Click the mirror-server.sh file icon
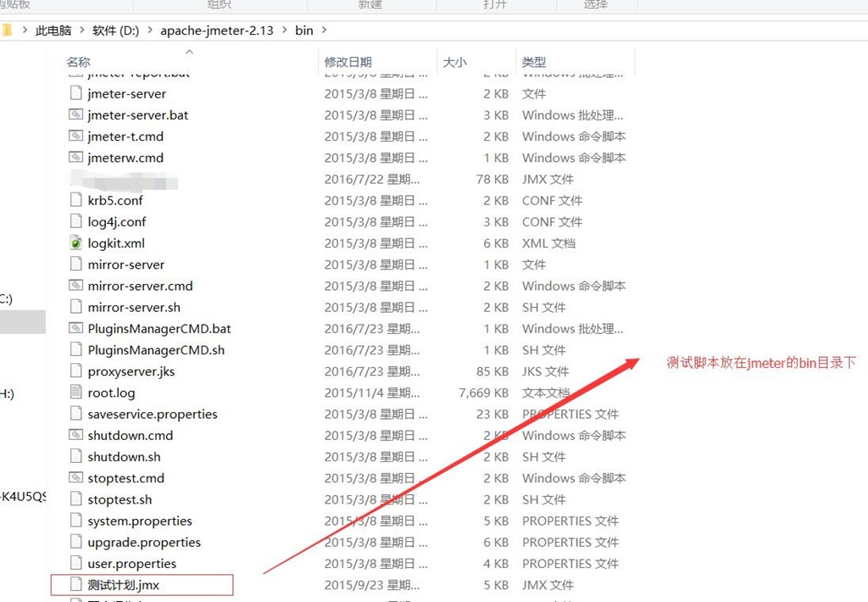This screenshot has width=868, height=602. coord(75,307)
